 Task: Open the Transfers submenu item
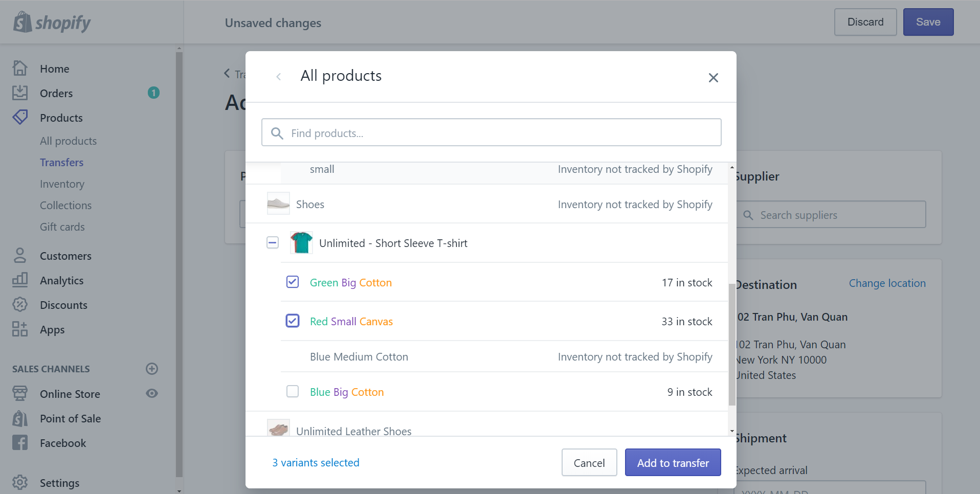[x=61, y=162]
